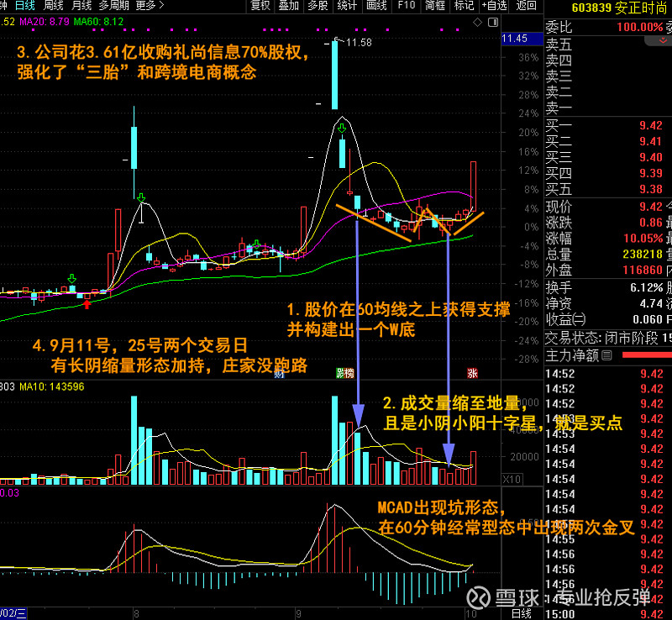The height and width of the screenshot is (620, 672).
Task: Click the 复权 toolbar button
Action: click(260, 6)
